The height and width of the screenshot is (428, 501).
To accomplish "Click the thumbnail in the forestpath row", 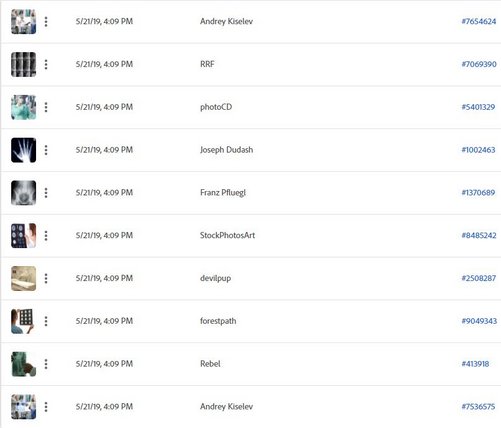I will click(23, 321).
